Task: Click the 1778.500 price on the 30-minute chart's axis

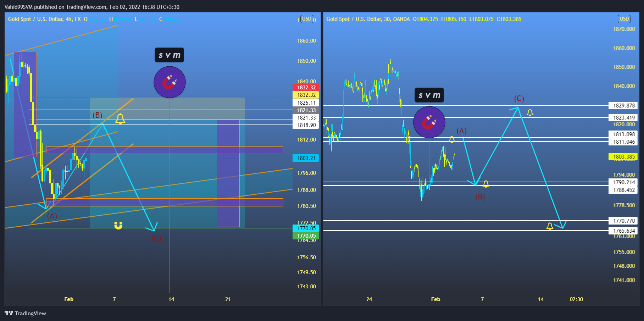Action: pyautogui.click(x=624, y=205)
